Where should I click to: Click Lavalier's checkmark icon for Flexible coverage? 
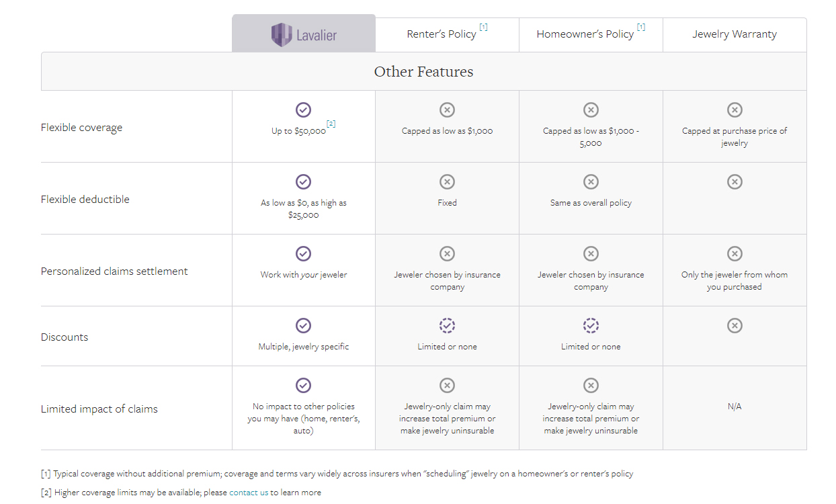pos(304,110)
